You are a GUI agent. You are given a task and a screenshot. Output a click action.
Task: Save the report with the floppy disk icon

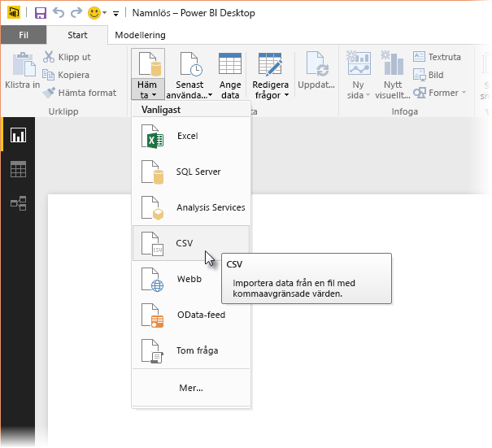coord(41,13)
